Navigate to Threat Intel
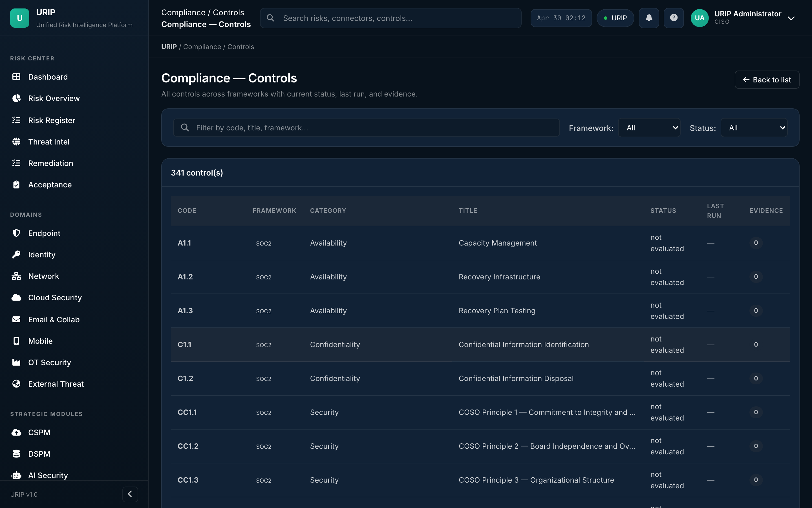The width and height of the screenshot is (812, 508). (49, 141)
